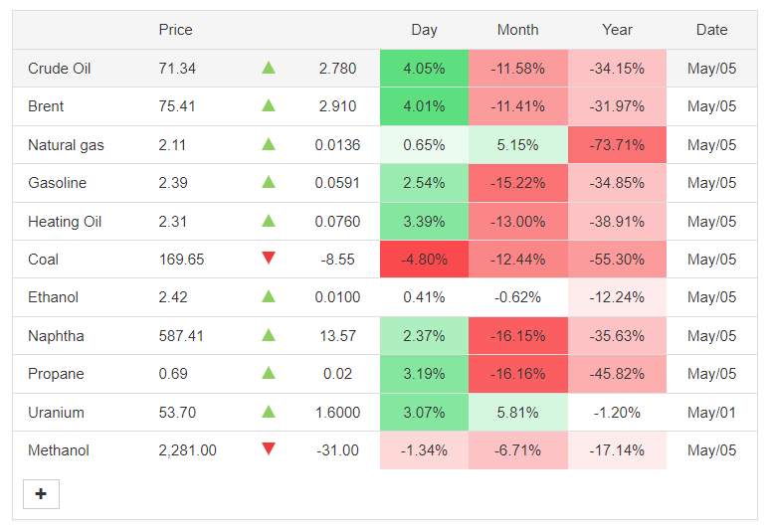Click the -12.24% Year cell for Ethanol
Image resolution: width=769 pixels, height=532 pixels.
point(617,297)
